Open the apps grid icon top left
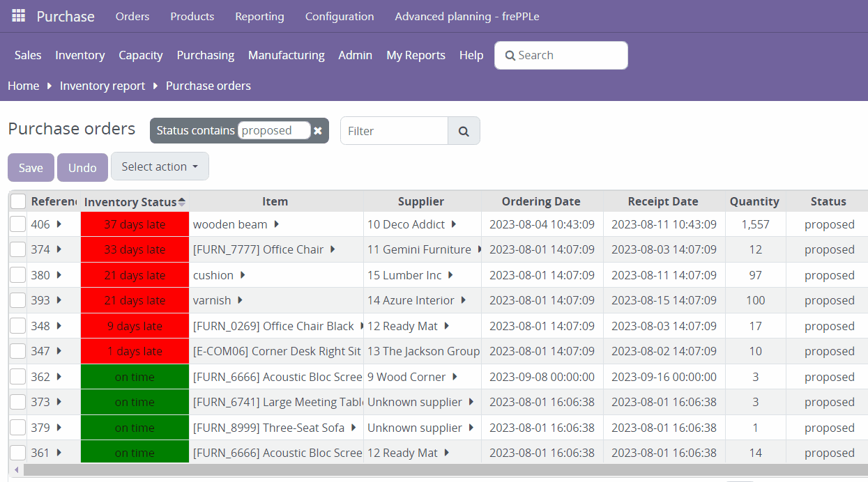The image size is (868, 482). [17, 15]
